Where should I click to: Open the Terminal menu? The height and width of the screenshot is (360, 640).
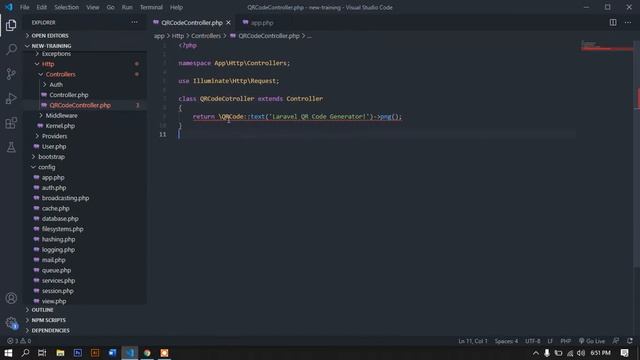point(151,7)
